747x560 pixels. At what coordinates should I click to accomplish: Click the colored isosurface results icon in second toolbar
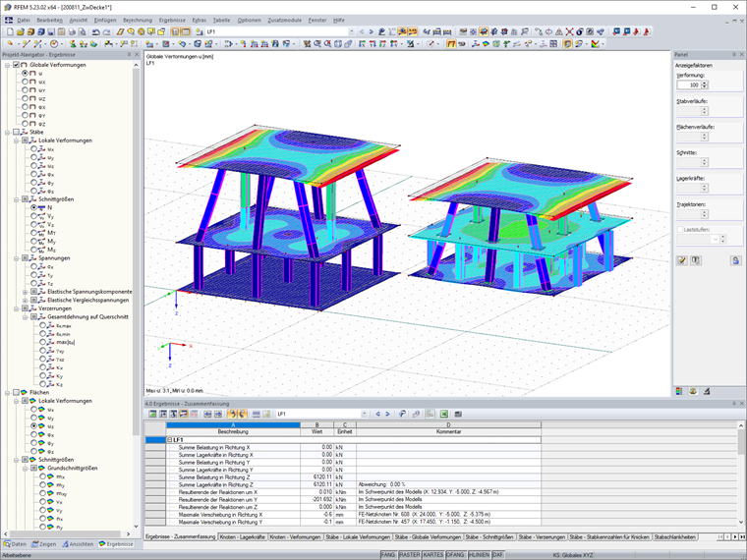(x=486, y=44)
